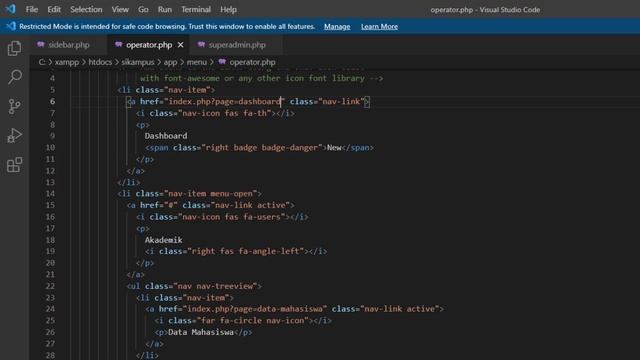Click line number 6 in gutter

[52, 101]
